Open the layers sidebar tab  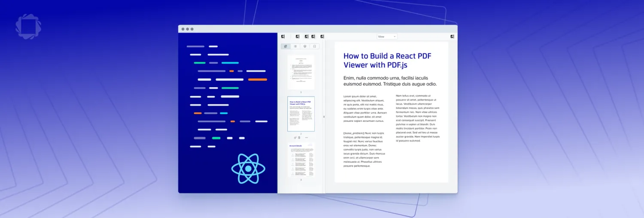(305, 46)
